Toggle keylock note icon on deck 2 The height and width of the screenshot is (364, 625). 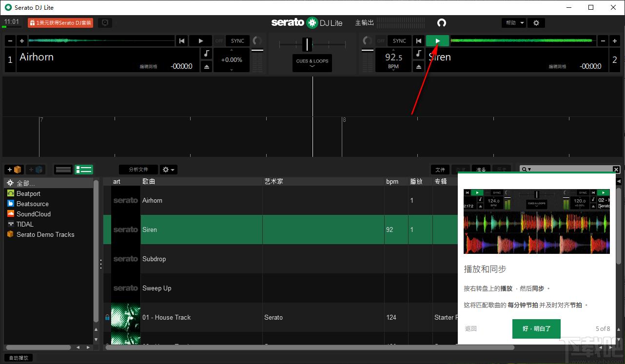point(418,54)
